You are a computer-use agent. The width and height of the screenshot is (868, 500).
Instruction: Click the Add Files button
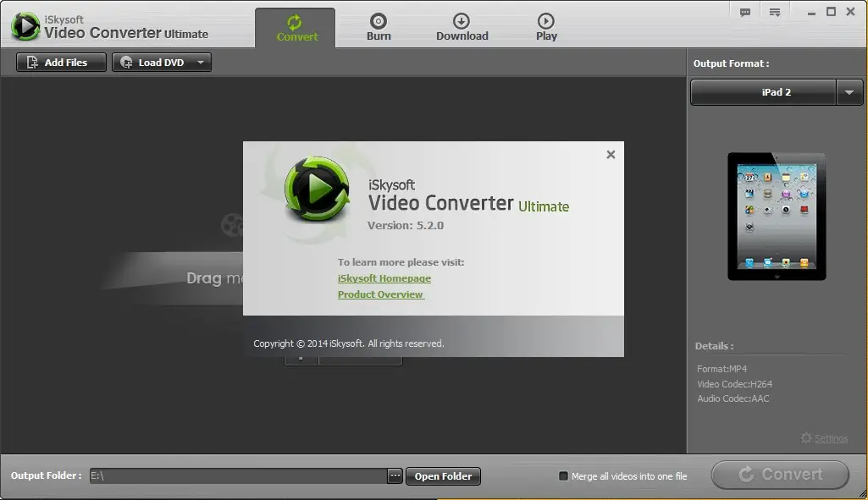pyautogui.click(x=61, y=63)
